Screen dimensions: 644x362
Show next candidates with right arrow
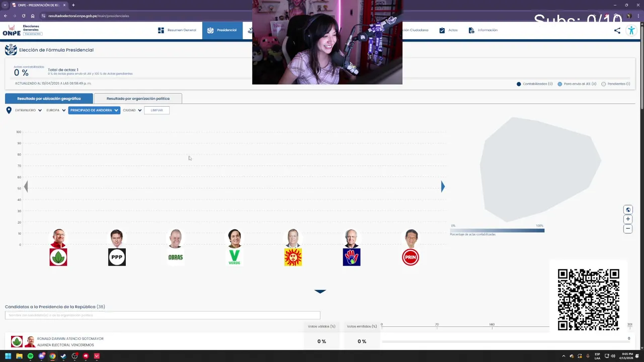point(443,187)
